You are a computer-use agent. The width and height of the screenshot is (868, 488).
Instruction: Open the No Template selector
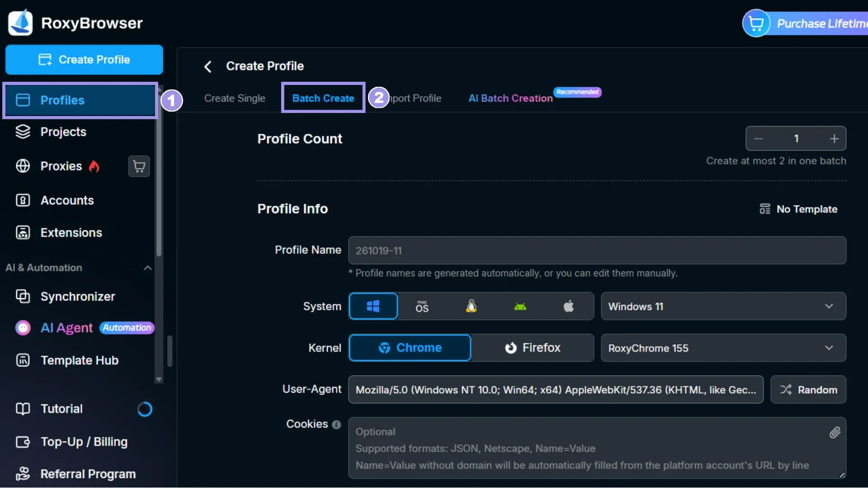(x=798, y=209)
